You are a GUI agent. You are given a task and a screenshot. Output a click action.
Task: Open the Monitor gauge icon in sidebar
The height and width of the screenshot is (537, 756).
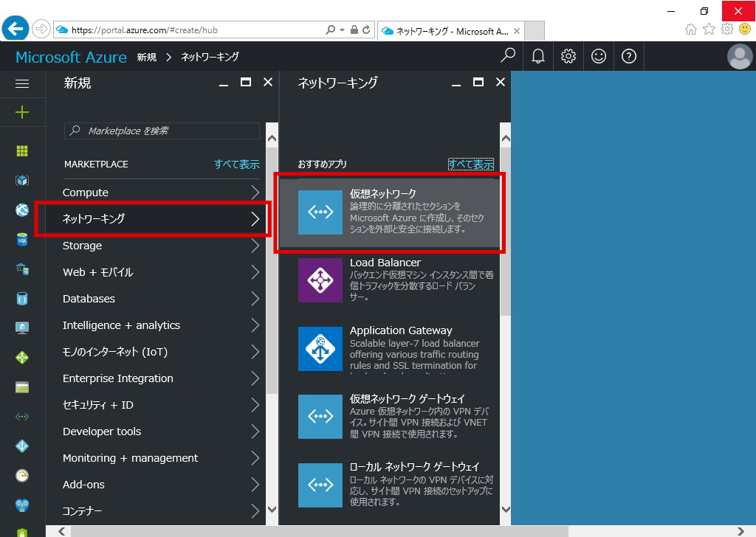pos(22,475)
